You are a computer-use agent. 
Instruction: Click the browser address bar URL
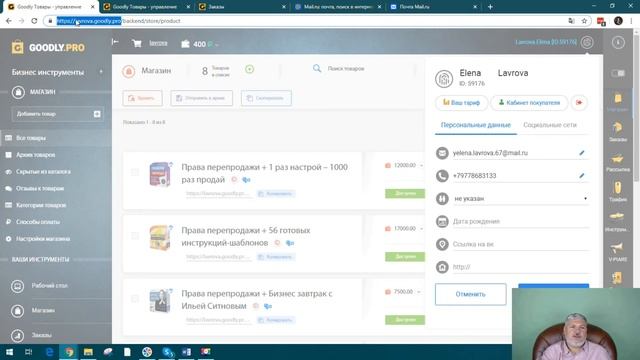[118, 21]
